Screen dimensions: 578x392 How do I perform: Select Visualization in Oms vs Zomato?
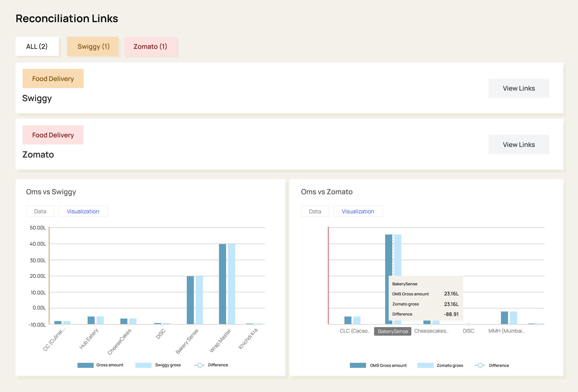358,211
